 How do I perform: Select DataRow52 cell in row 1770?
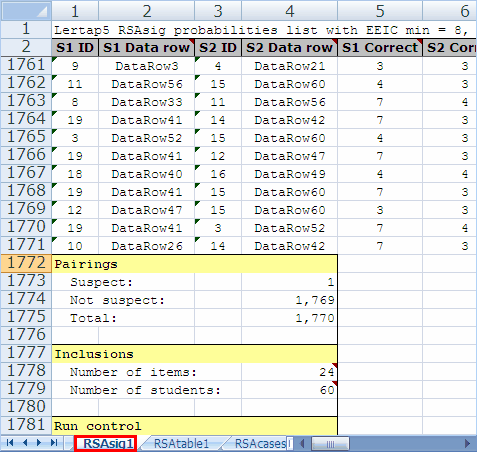click(290, 228)
